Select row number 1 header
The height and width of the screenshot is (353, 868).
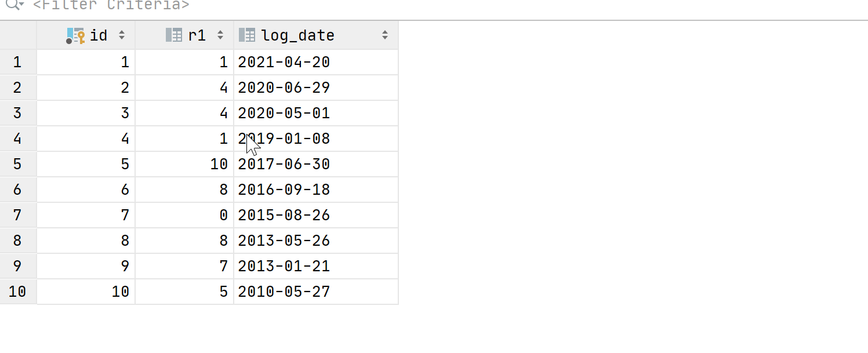(x=18, y=62)
